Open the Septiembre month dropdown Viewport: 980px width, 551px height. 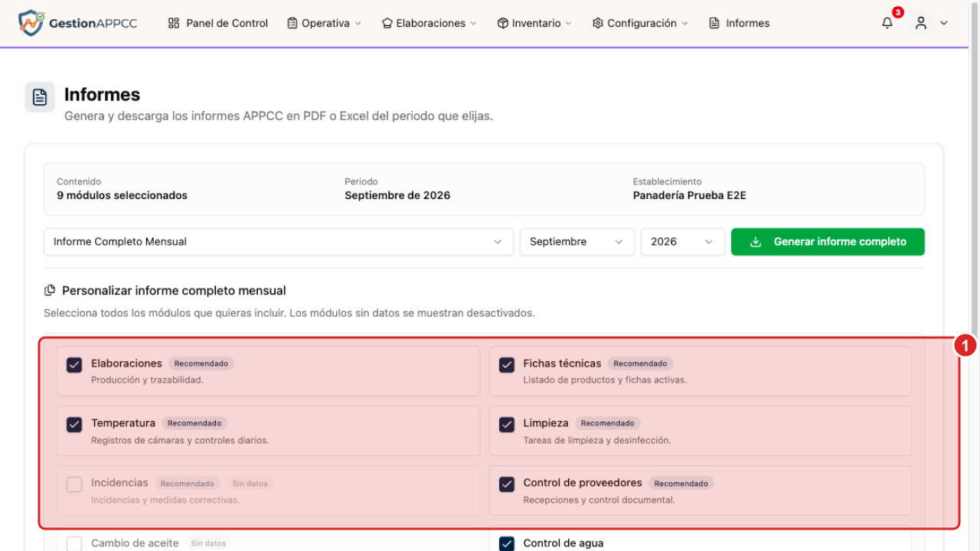tap(577, 242)
